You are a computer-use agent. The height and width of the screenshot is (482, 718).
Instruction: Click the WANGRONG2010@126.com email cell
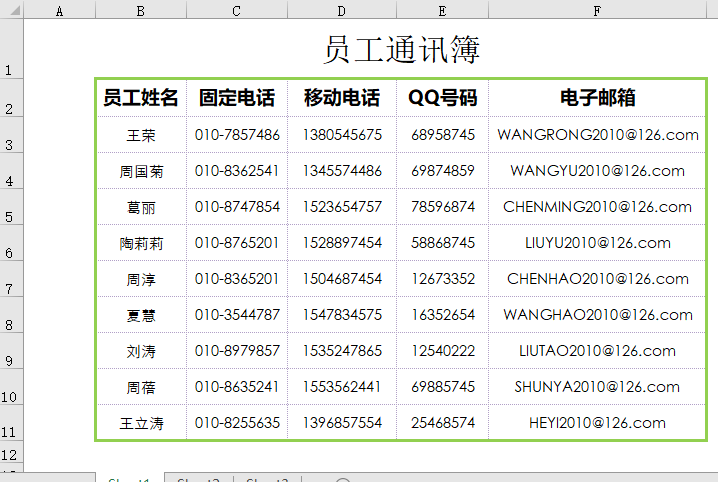pyautogui.click(x=597, y=135)
